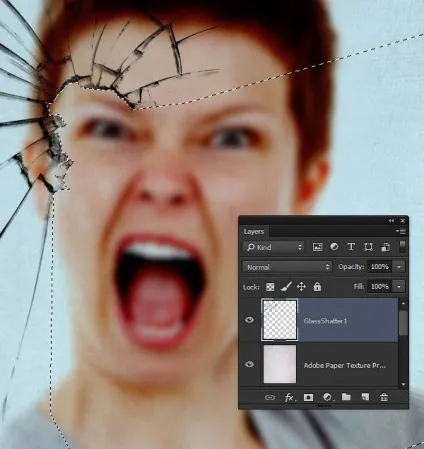
Task: Click the Opacity value field
Action: click(380, 267)
